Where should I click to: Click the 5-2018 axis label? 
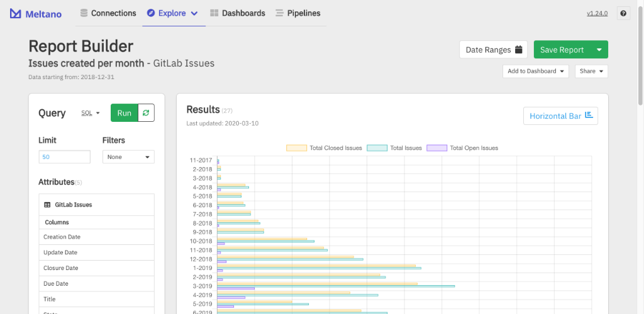coord(203,197)
